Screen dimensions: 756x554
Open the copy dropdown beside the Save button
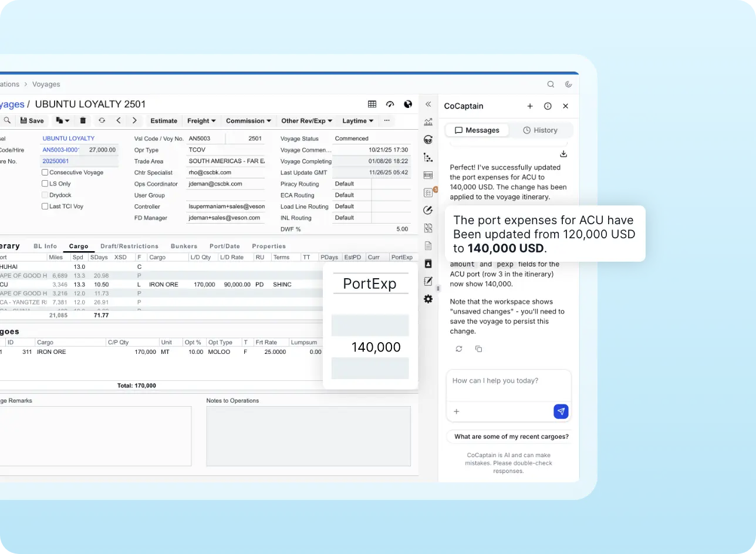[63, 120]
